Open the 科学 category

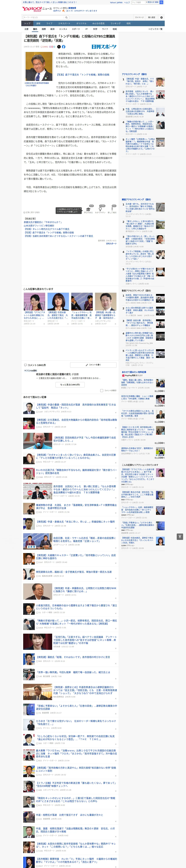click(95, 29)
